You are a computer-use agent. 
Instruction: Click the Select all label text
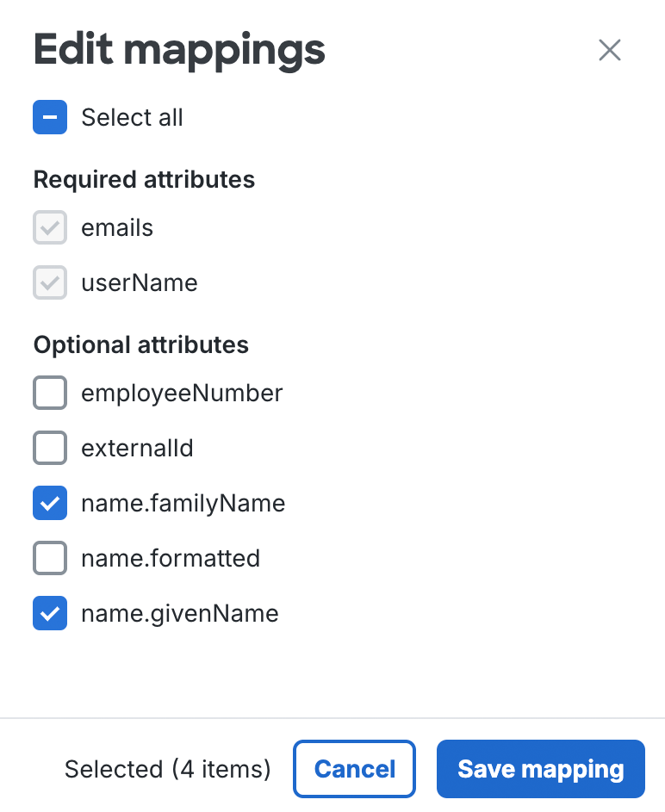pyautogui.click(x=132, y=117)
